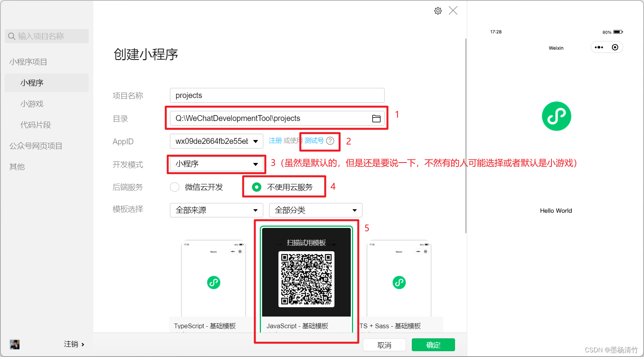Select 微信云开发 radio button
The width and height of the screenshot is (644, 357).
coord(175,187)
